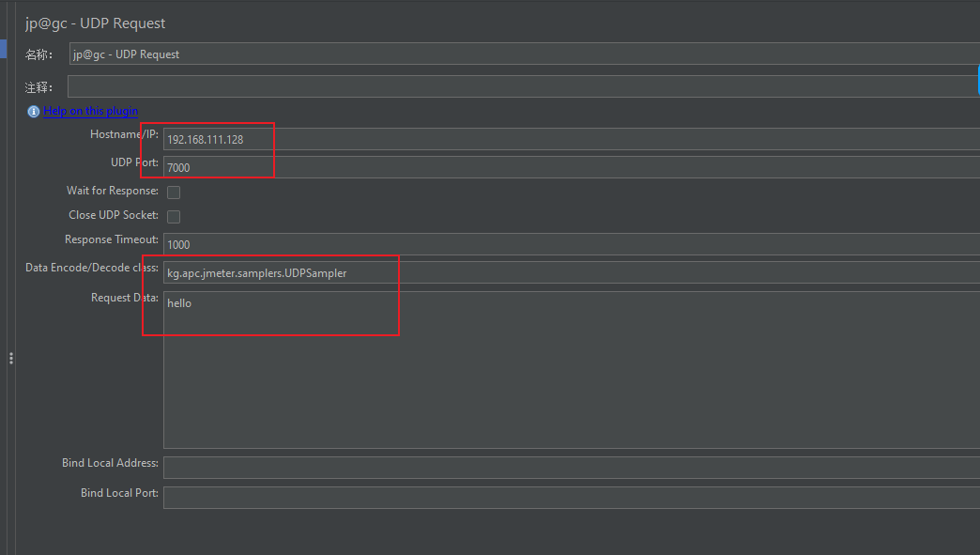Select the blue highlighted item at left edge
The image size is (980, 555).
(3, 49)
